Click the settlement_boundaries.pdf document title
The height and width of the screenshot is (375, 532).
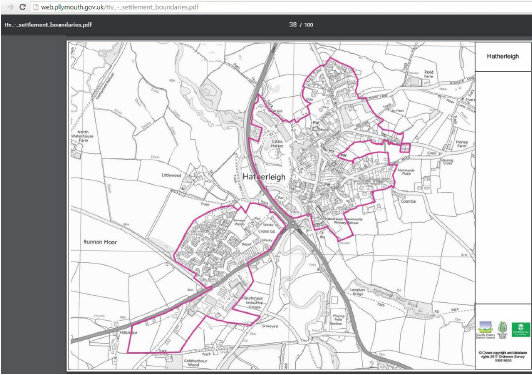(x=48, y=24)
